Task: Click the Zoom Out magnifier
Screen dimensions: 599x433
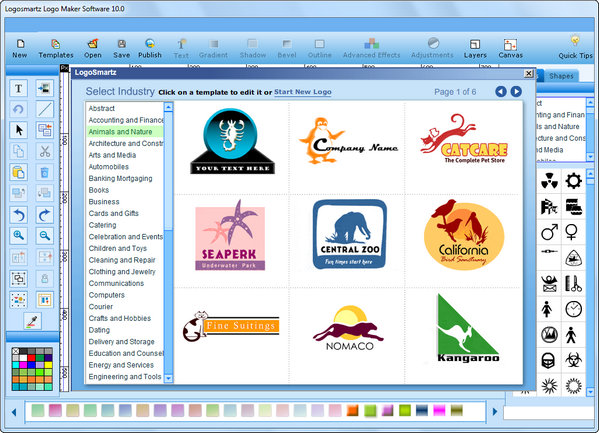Action: click(45, 236)
